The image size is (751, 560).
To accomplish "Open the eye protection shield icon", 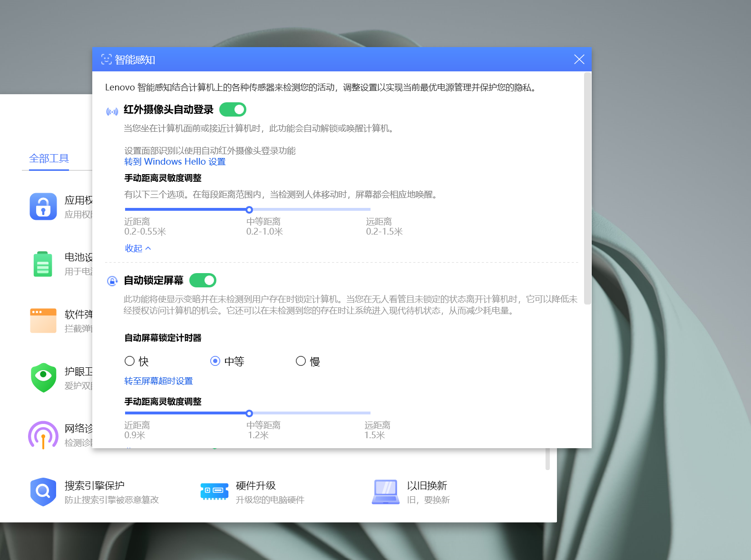I will [x=43, y=378].
